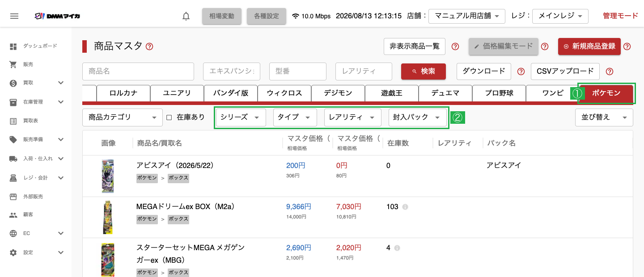644x277 pixels.
Task: Focus the 商品名 search field
Action: (138, 71)
